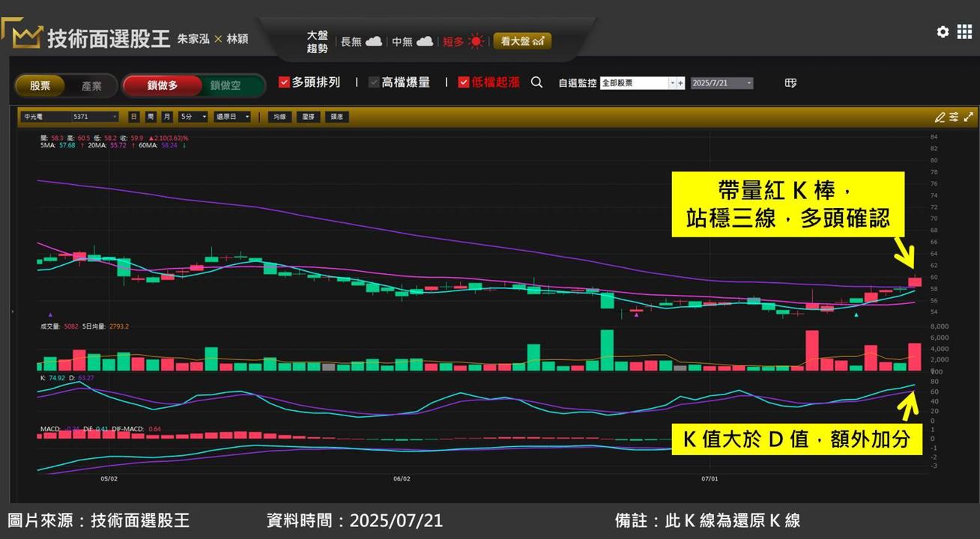Switch to 鎖做空 mode

point(226,85)
